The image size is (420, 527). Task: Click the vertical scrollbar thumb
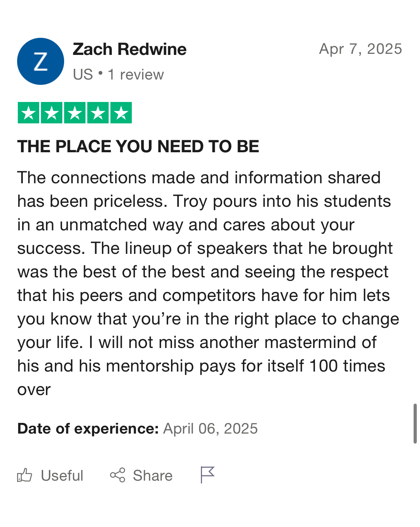point(415,424)
